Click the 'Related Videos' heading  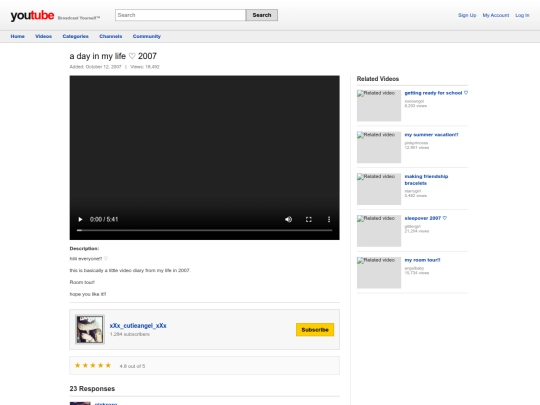(378, 79)
